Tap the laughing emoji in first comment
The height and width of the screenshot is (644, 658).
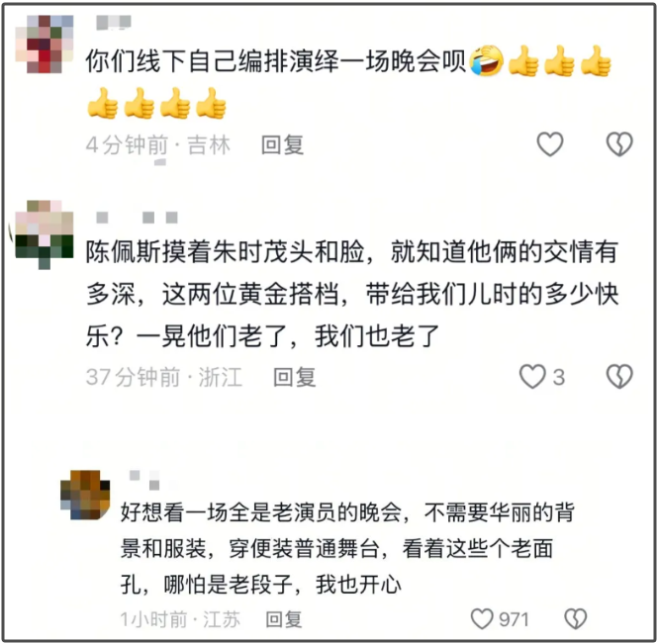tap(487, 61)
